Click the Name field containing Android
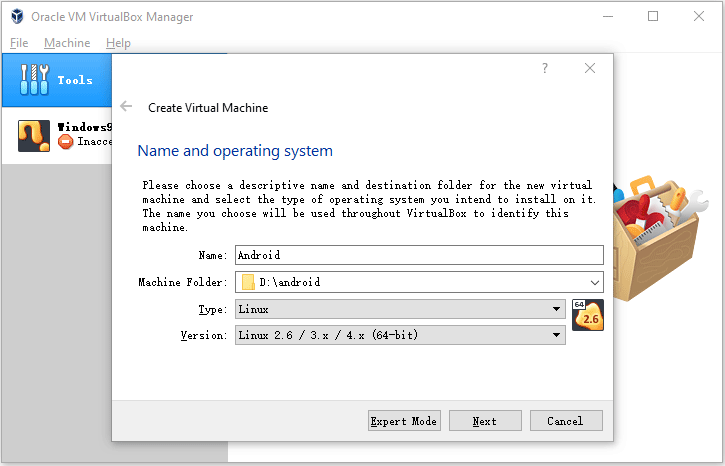 [419, 255]
